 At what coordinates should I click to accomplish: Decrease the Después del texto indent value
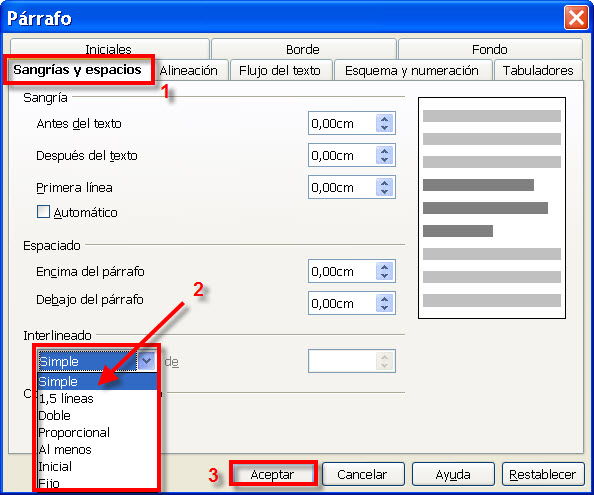385,159
